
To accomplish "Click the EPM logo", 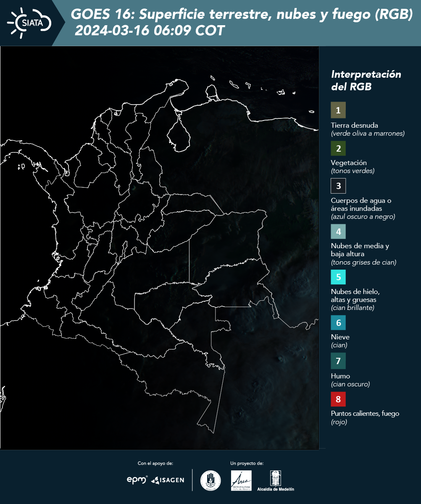I will 137,480.
